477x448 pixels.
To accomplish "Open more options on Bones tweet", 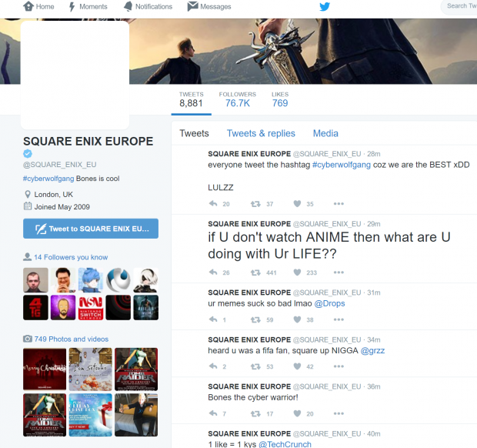I will pyautogui.click(x=339, y=413).
